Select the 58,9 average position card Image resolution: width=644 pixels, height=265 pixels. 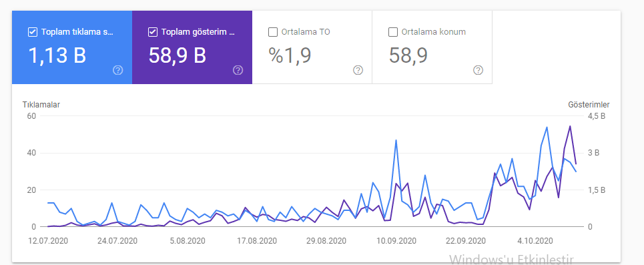point(432,47)
